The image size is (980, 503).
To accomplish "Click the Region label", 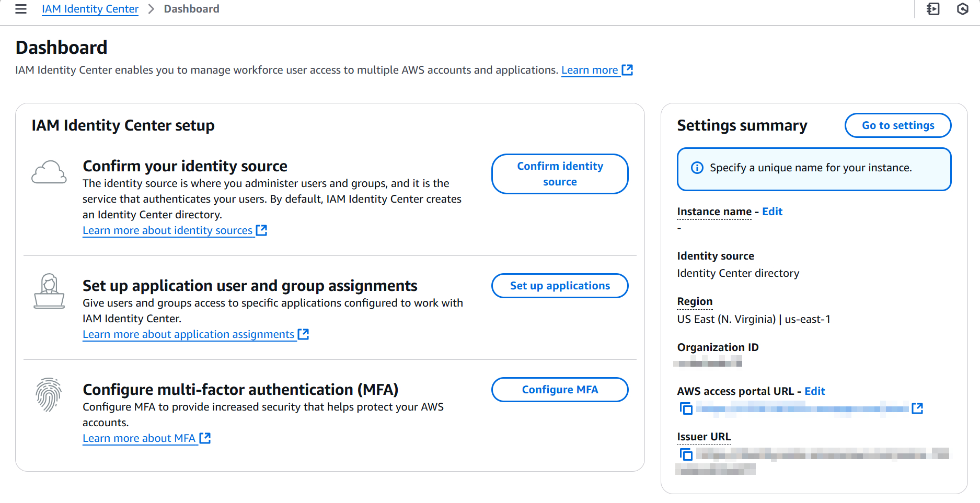I will click(695, 301).
